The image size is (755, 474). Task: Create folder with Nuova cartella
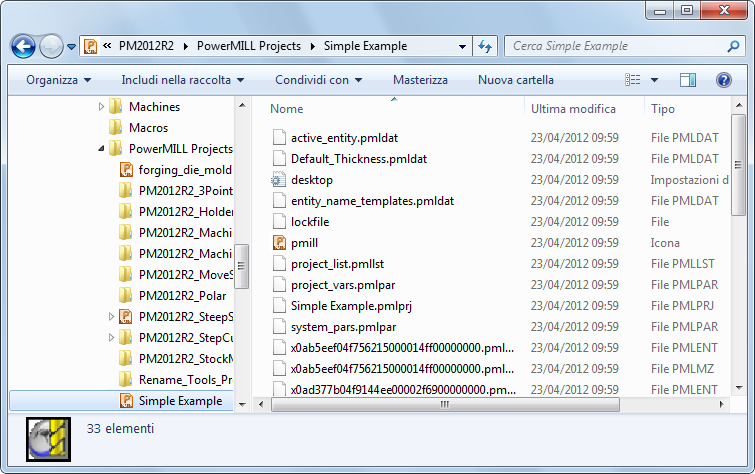(x=516, y=80)
